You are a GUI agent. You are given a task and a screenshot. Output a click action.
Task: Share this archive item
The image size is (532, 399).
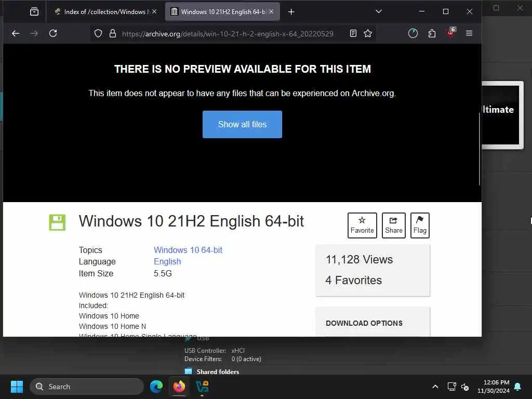click(394, 225)
